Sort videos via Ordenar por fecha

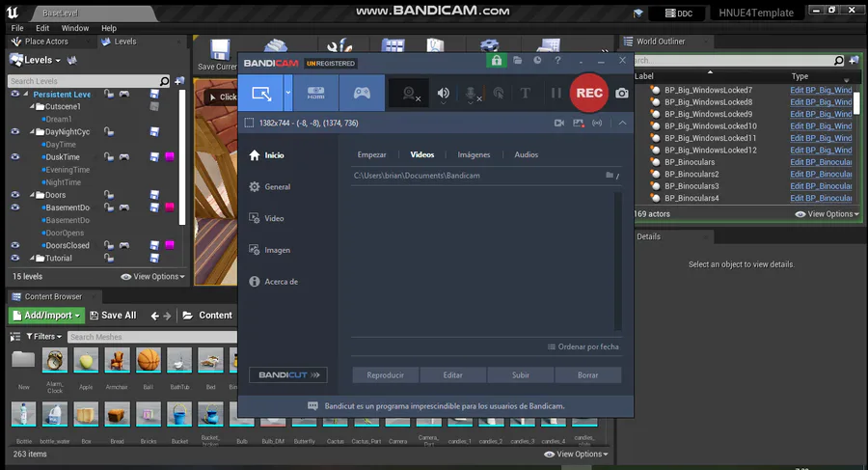click(x=583, y=347)
